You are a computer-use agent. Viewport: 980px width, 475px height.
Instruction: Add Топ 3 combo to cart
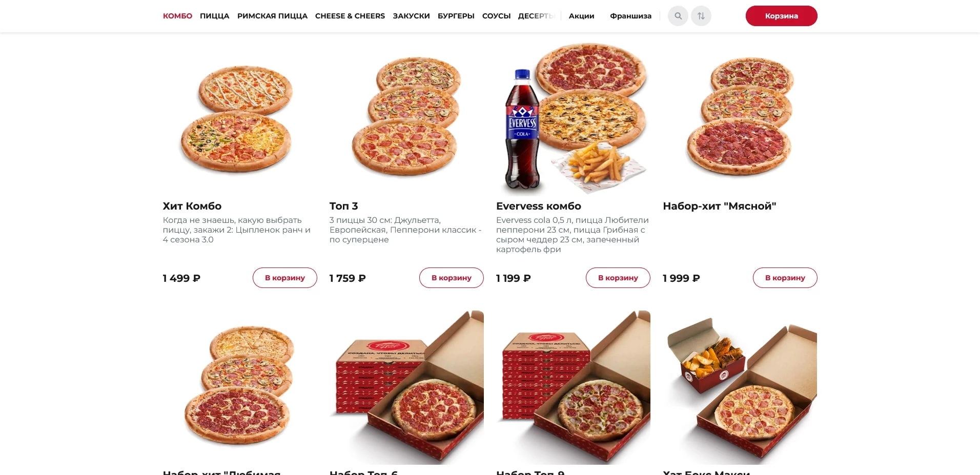click(451, 278)
